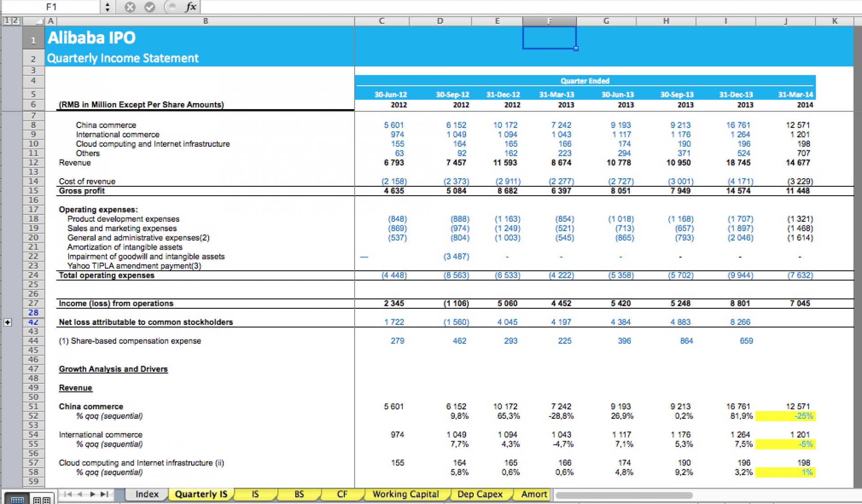Click the yellow -5% cell

click(x=786, y=444)
